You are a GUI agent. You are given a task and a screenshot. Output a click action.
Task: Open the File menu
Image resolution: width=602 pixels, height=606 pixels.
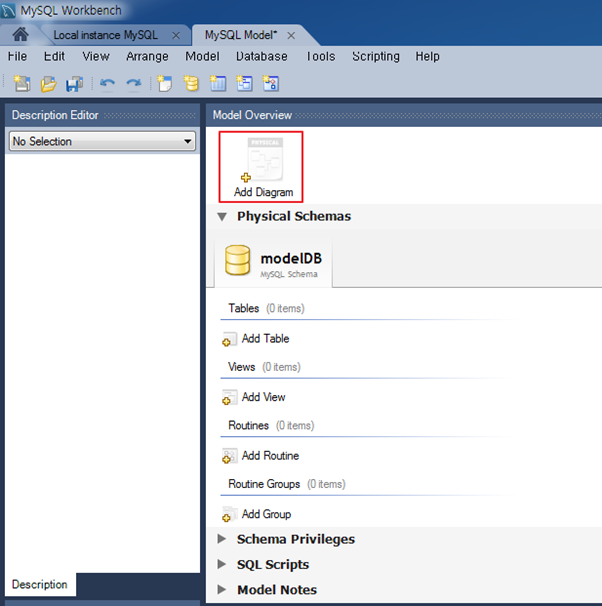(17, 56)
